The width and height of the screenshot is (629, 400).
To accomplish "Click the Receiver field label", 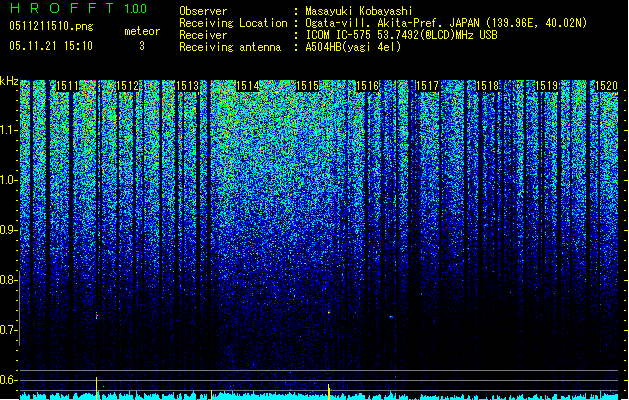I will [x=203, y=35].
